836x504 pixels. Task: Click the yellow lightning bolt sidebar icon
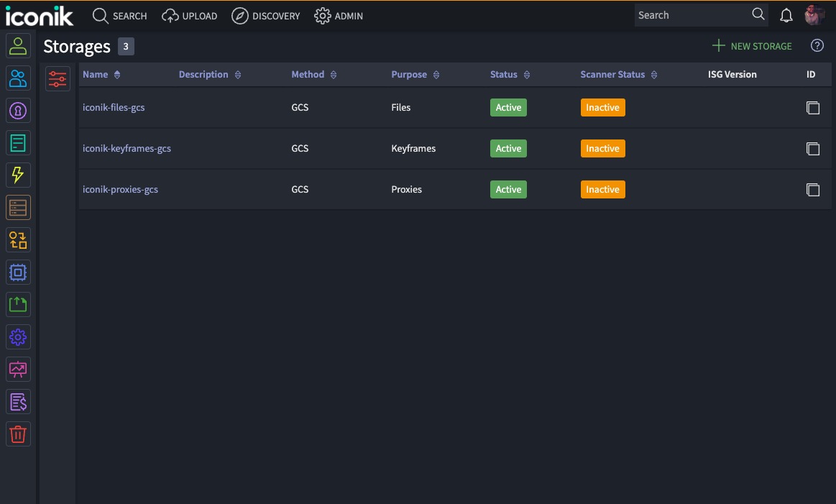pos(18,175)
